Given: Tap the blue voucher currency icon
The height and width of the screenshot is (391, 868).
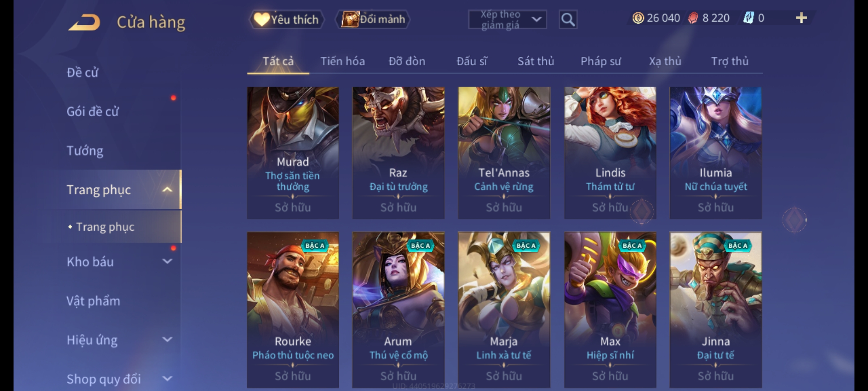Looking at the screenshot, I should [748, 18].
